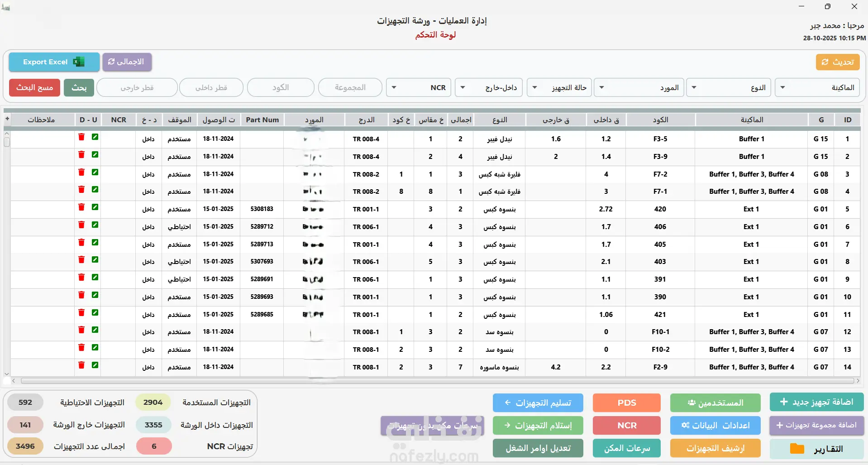Delete row 2 using the trash icon

[81, 154]
